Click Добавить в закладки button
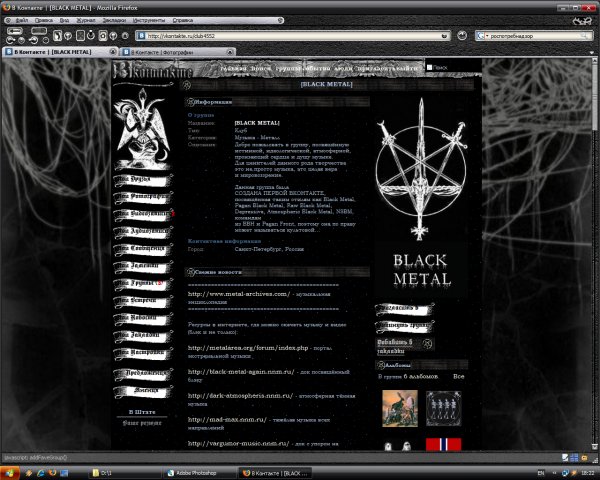This screenshot has height=480, width=600. 405,346
